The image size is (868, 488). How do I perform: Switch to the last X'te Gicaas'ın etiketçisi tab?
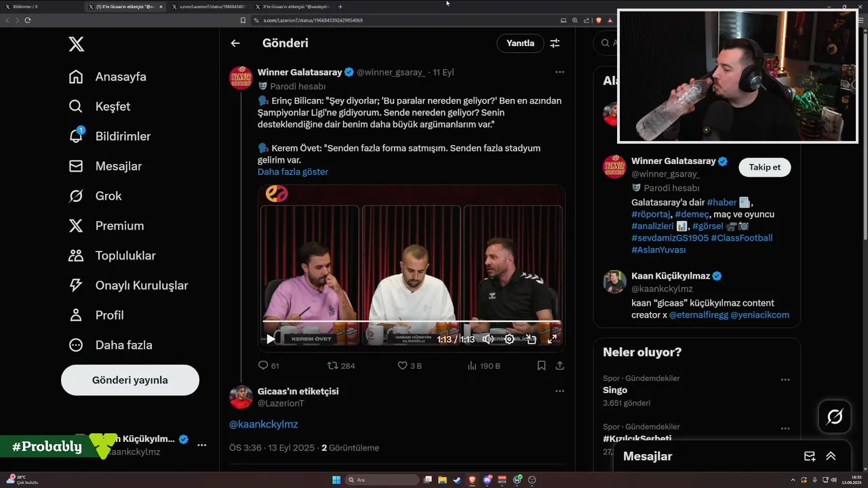coord(293,7)
